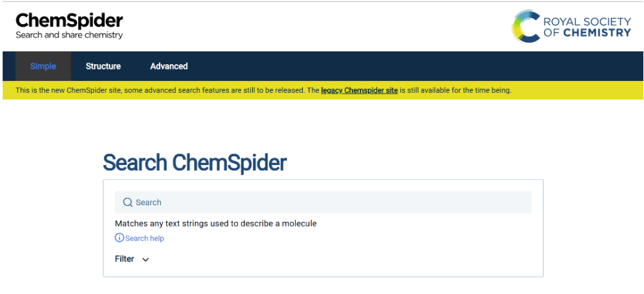
Task: Click the Filter label to show filters
Action: [x=124, y=259]
